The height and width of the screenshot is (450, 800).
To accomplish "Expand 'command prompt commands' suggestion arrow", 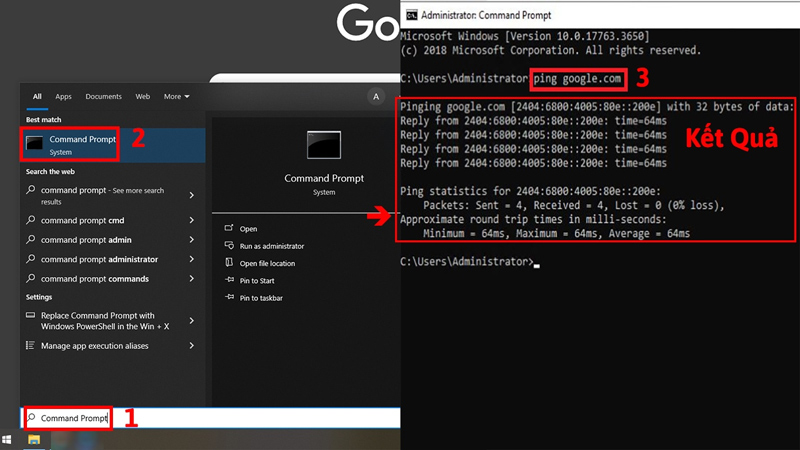I will click(191, 279).
